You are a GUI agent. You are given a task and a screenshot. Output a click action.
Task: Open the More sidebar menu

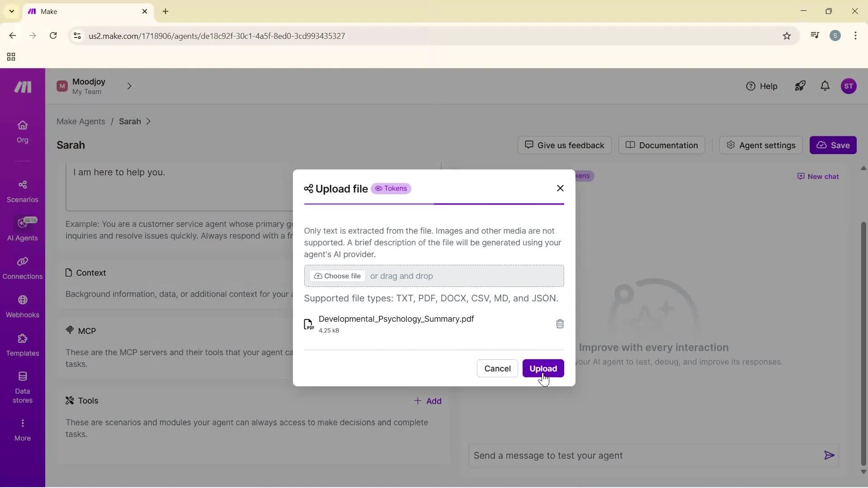pyautogui.click(x=22, y=429)
